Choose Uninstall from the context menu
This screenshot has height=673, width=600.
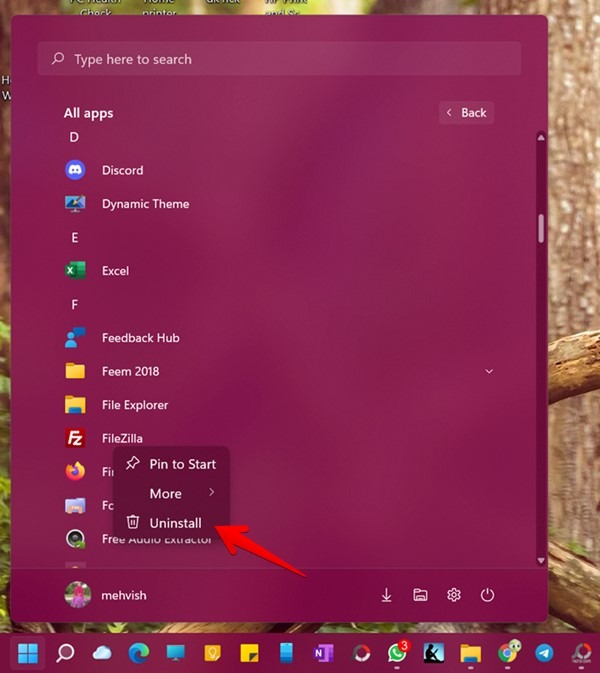[171, 523]
